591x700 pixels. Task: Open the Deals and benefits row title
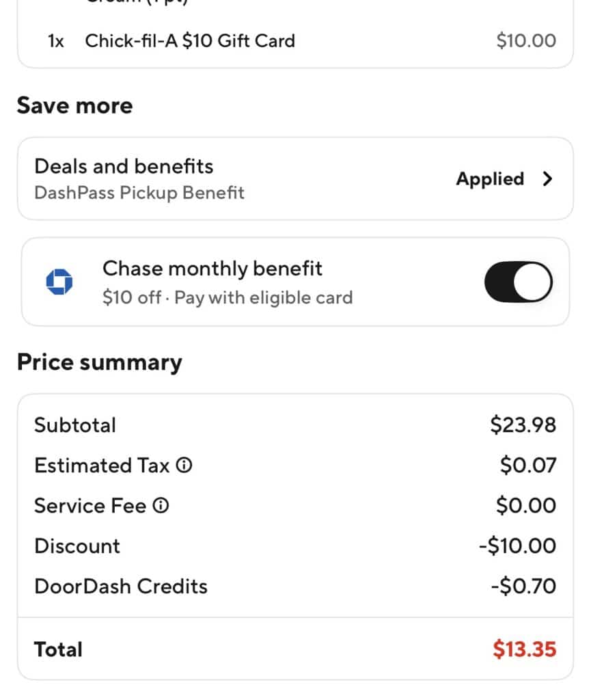pyautogui.click(x=124, y=166)
